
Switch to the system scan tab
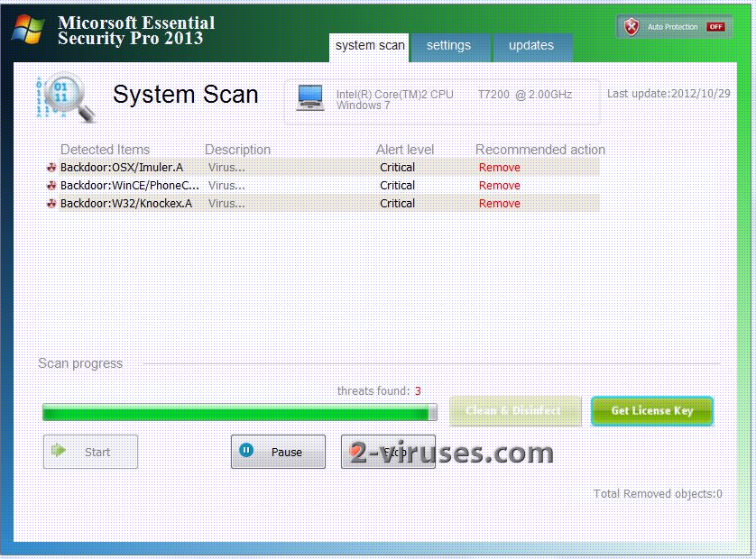coord(369,47)
